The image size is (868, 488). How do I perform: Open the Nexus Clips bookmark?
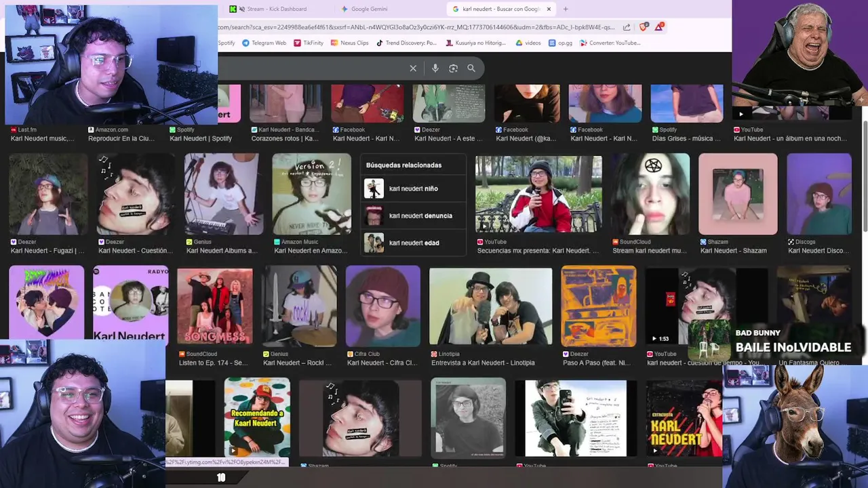[349, 43]
